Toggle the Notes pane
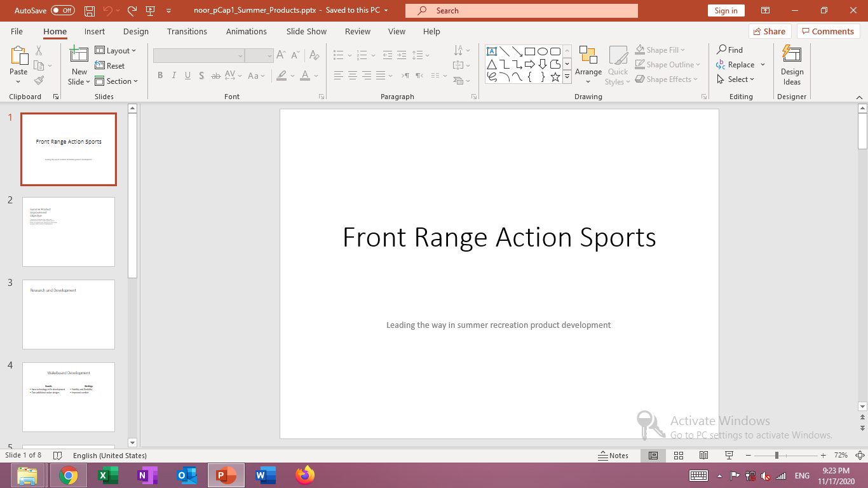This screenshot has width=868, height=488. coord(613,456)
